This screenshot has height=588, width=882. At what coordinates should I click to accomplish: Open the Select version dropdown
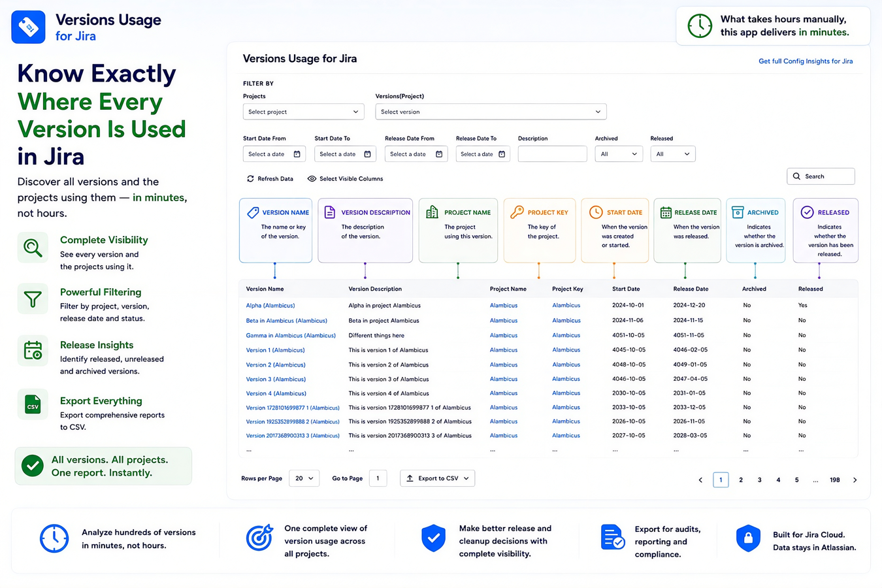tap(491, 112)
